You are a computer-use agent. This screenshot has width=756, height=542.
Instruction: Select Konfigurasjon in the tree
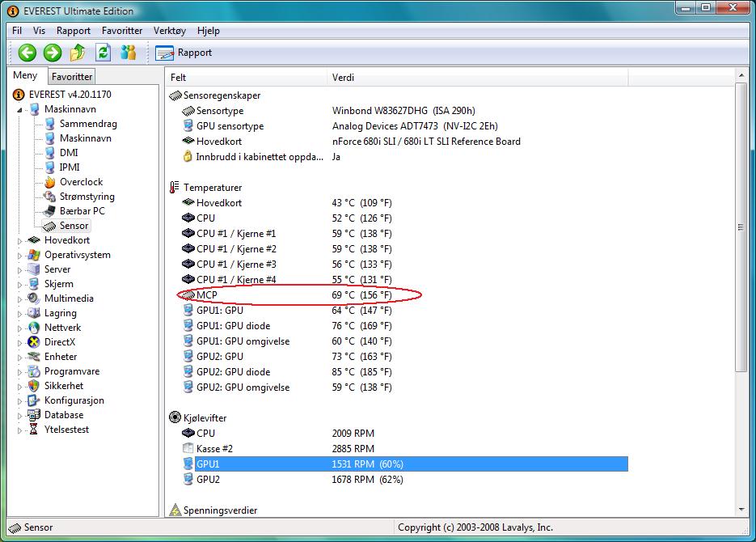click(x=74, y=400)
